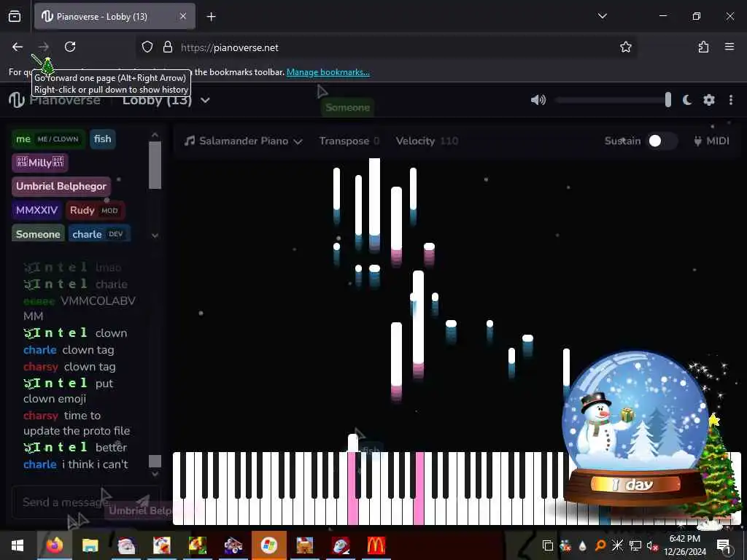Toggle the Sustain switch
This screenshot has height=560, width=747.
[662, 141]
